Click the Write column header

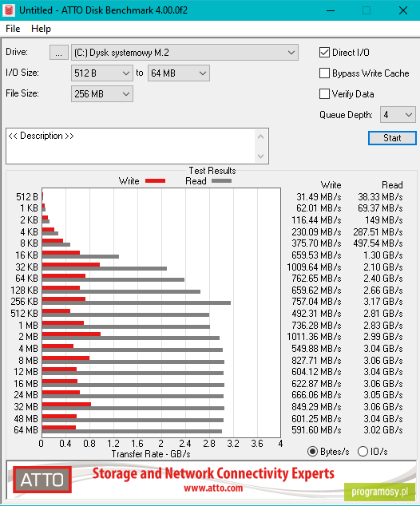(x=331, y=185)
